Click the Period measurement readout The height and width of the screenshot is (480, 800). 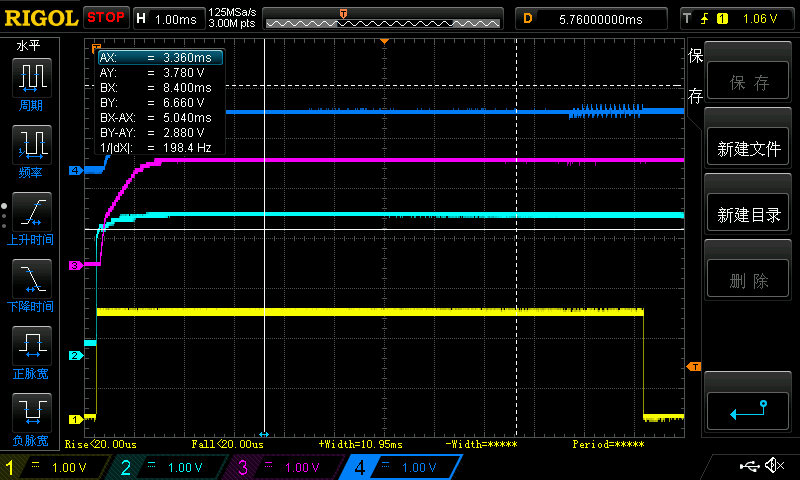[x=608, y=444]
